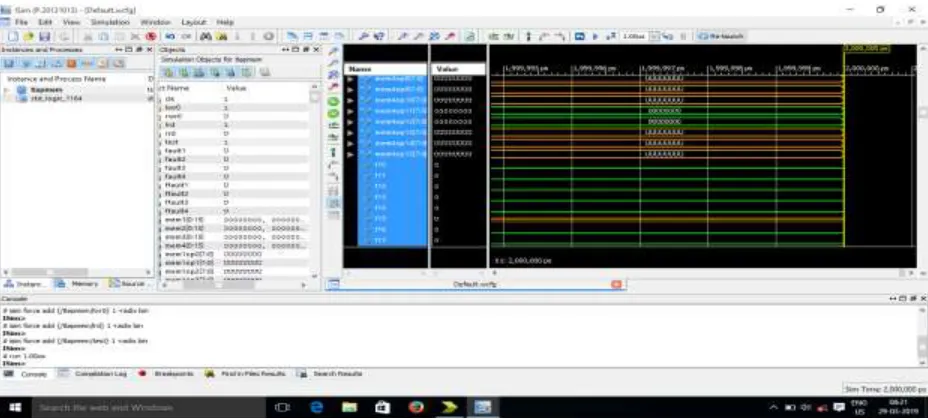Viewport: 928px width, 420px height.
Task: Restart the simulation from the toolbar
Action: (579, 36)
